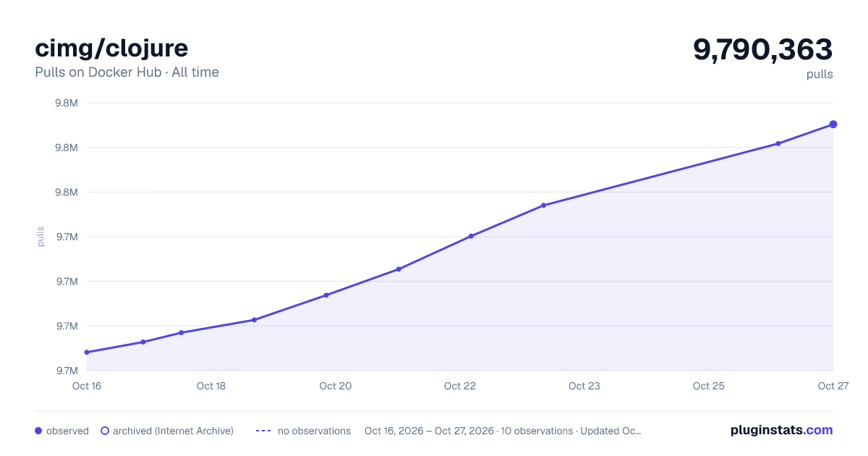Click the Oct 22 axis label

tap(460, 386)
